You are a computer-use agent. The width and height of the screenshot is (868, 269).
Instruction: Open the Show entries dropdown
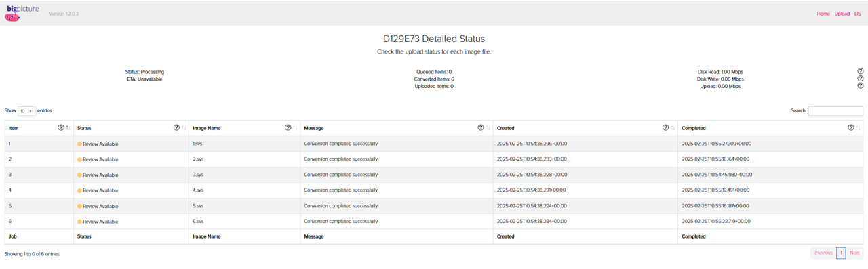[27, 111]
